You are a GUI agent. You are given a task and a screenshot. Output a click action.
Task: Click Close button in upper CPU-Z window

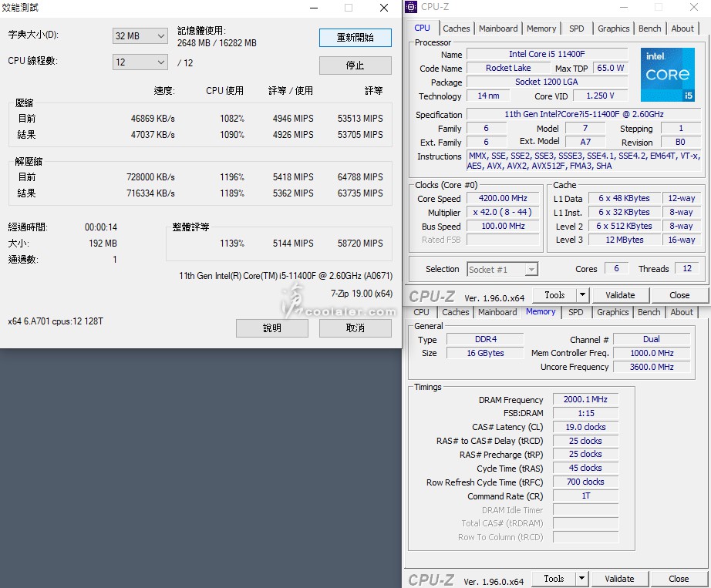tap(679, 295)
